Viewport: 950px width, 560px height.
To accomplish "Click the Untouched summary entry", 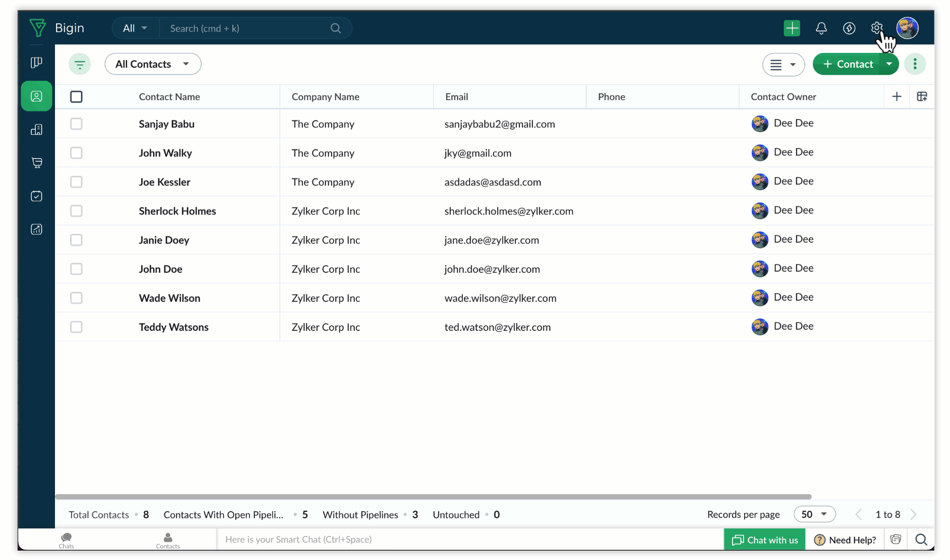I will (466, 515).
